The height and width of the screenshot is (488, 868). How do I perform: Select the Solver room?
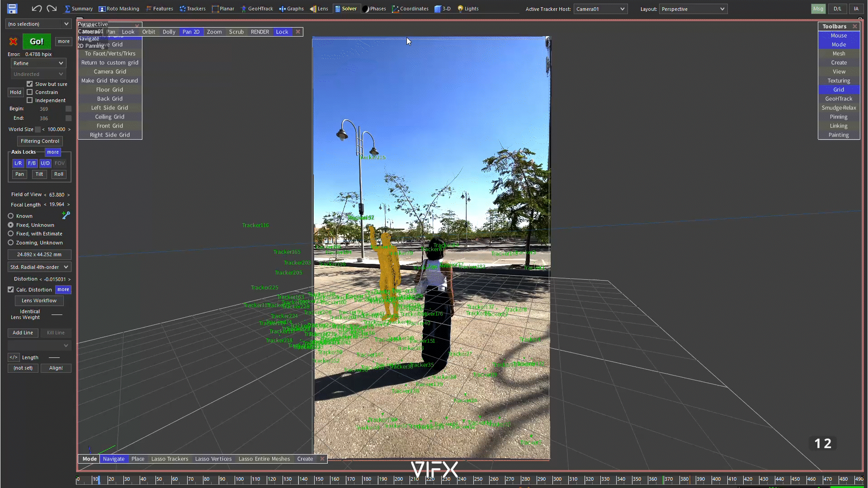346,9
